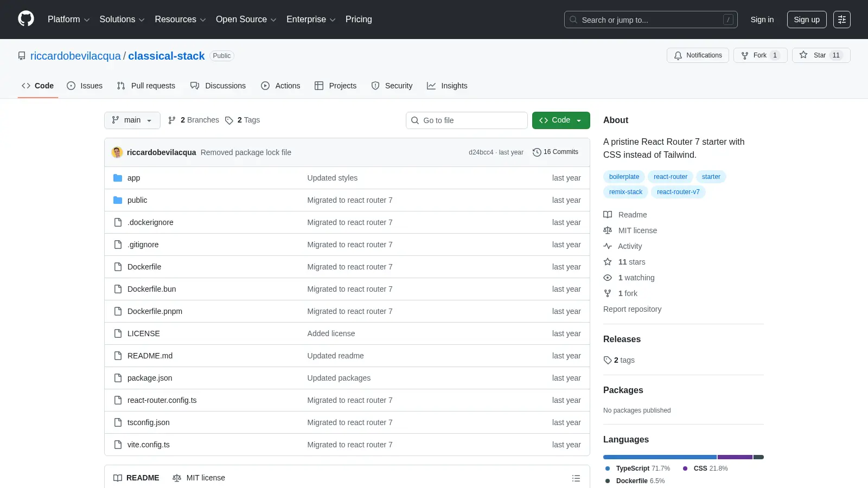The width and height of the screenshot is (868, 488).
Task: Click the commit history clock icon
Action: point(537,152)
